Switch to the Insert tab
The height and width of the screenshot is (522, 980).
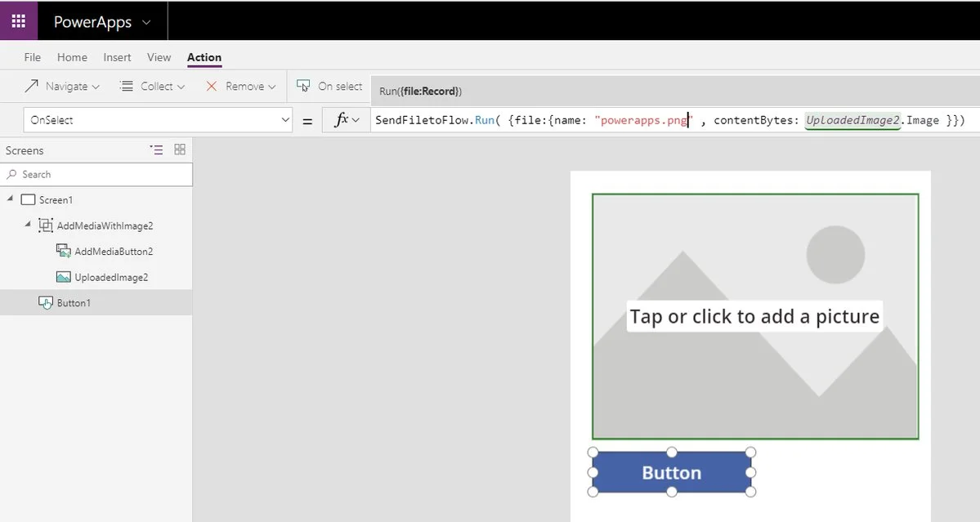point(117,57)
